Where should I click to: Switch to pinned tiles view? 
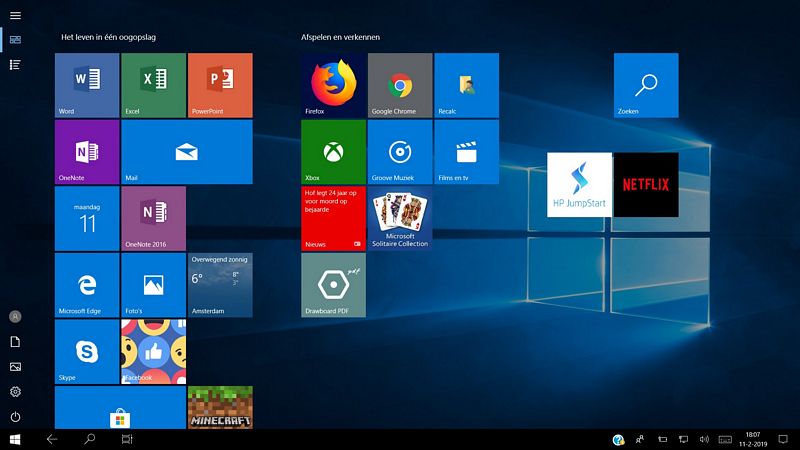click(15, 40)
